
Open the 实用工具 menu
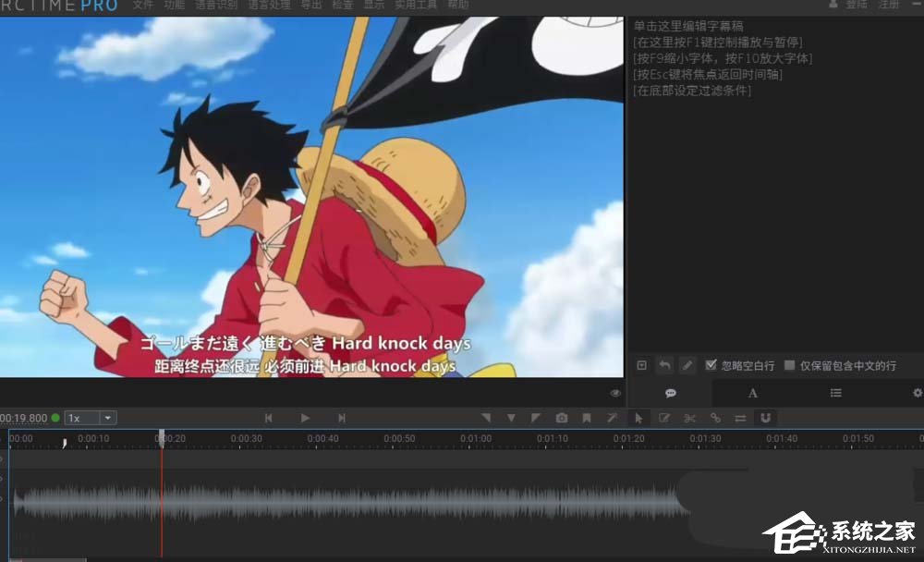(x=416, y=5)
